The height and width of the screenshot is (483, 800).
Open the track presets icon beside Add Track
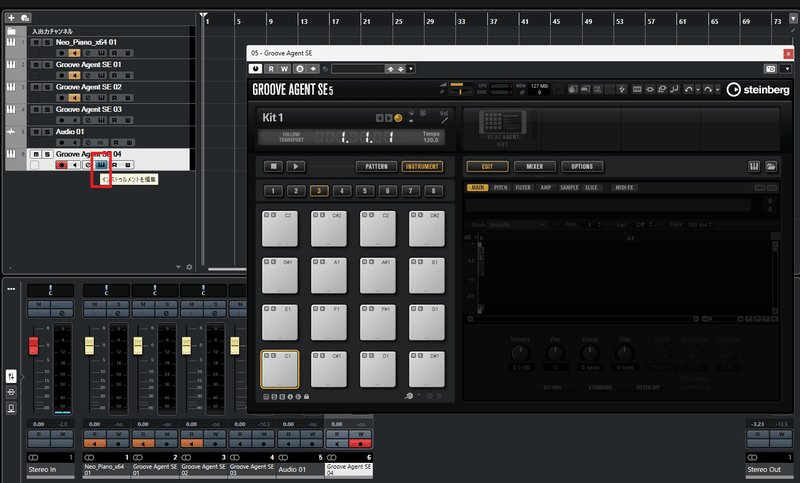click(x=24, y=18)
